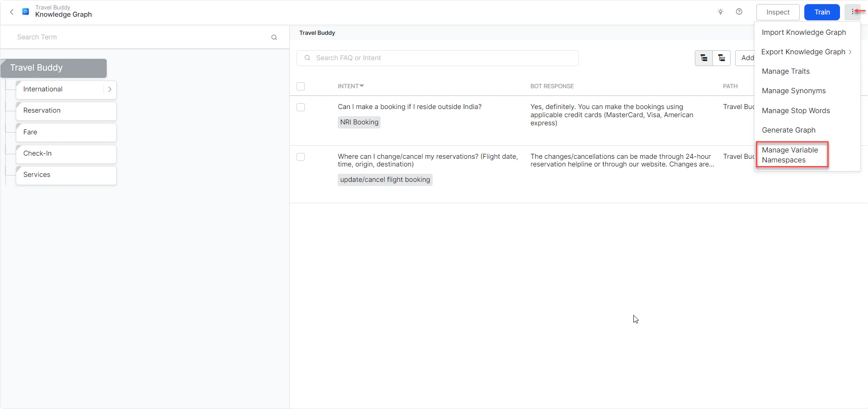This screenshot has height=409, width=868.
Task: Click the help question mark icon
Action: point(739,12)
